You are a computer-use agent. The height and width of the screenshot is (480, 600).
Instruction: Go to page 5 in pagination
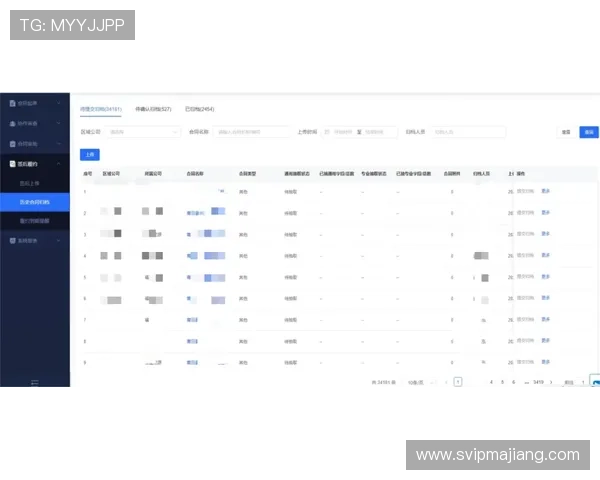click(x=502, y=382)
